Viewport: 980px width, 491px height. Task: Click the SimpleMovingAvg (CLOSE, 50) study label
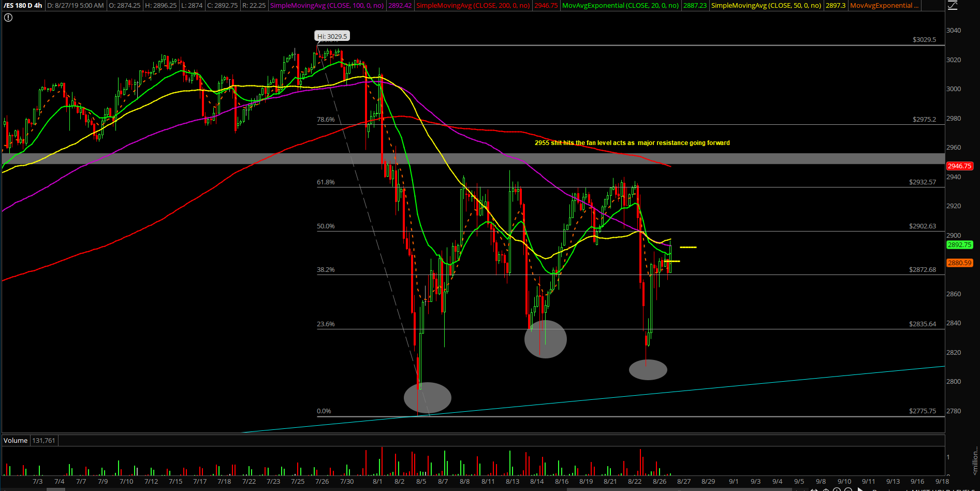[766, 6]
